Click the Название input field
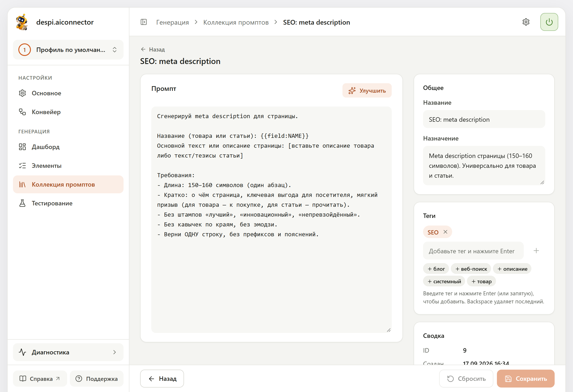Screen dimensions: 573x392 pos(484,119)
